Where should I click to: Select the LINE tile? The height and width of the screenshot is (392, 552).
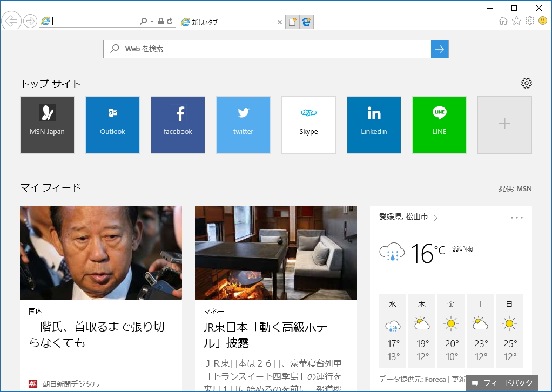439,125
